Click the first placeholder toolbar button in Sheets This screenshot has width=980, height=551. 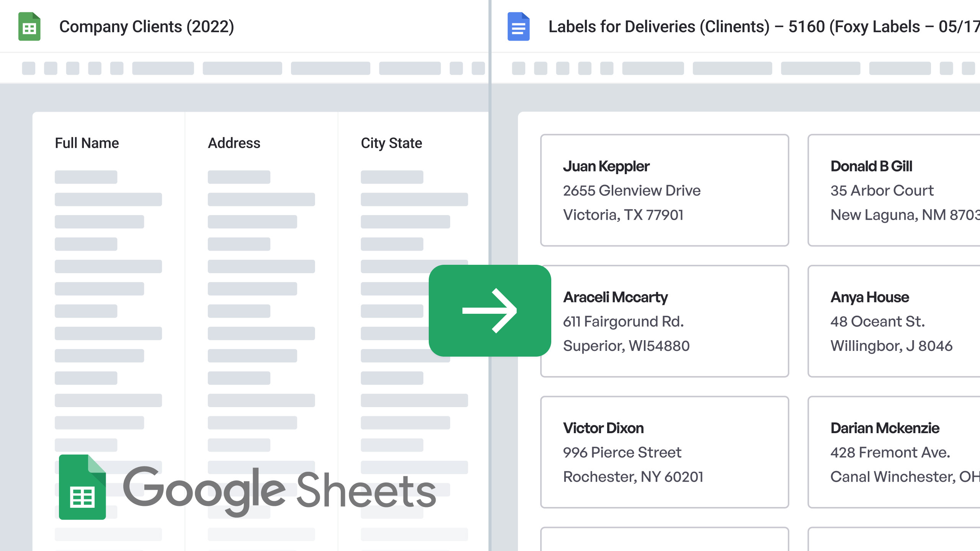[29, 68]
